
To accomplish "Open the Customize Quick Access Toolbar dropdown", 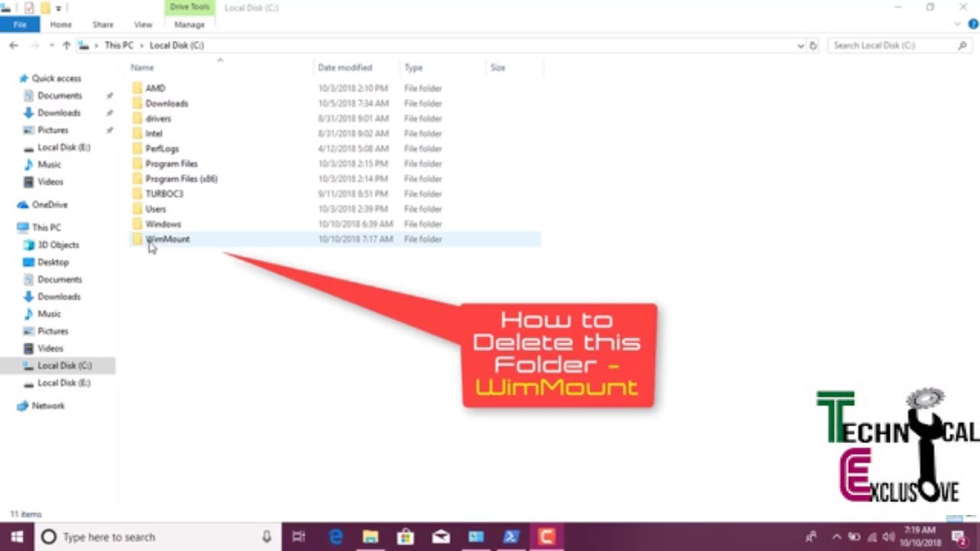I will [x=58, y=8].
